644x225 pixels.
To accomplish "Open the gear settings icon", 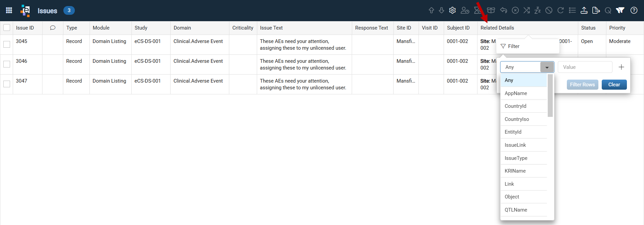I will pos(452,10).
